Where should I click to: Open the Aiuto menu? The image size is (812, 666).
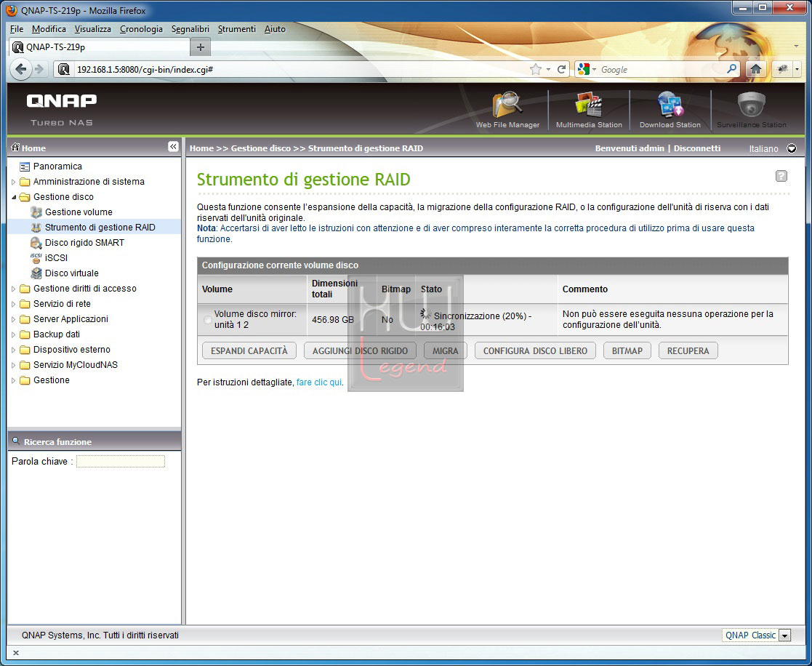pos(275,29)
